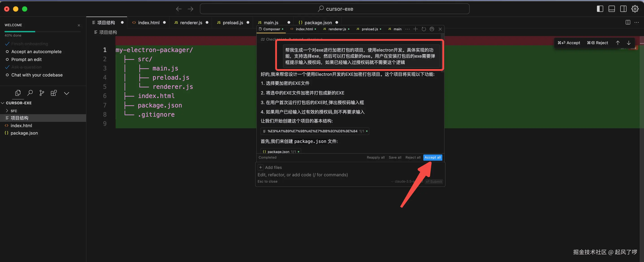The image size is (644, 262).
Task: Click the Composer history clock icon
Action: pos(424,29)
